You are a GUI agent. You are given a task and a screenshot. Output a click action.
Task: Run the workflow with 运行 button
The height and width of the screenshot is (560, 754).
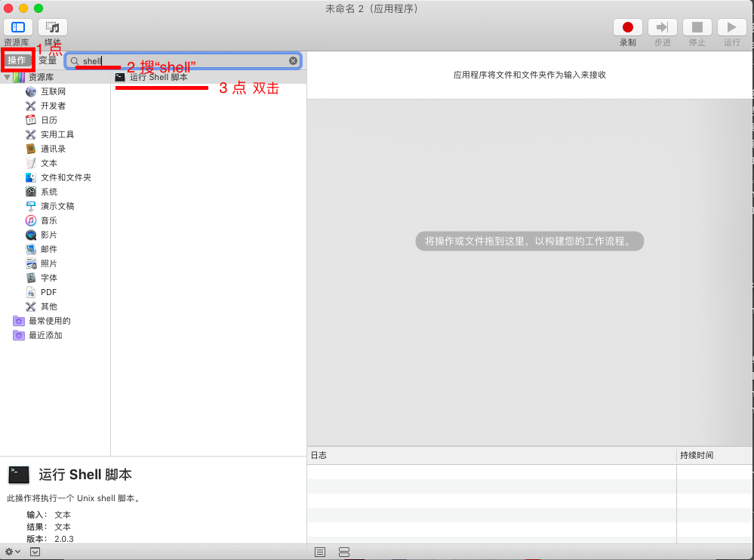click(731, 27)
